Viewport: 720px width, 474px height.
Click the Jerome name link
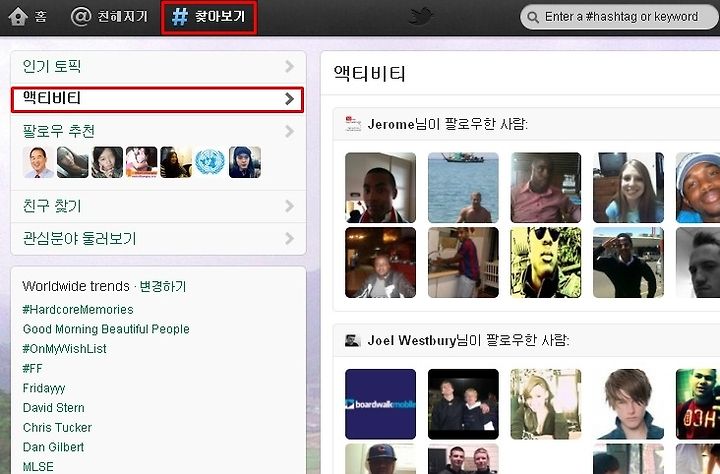391,124
